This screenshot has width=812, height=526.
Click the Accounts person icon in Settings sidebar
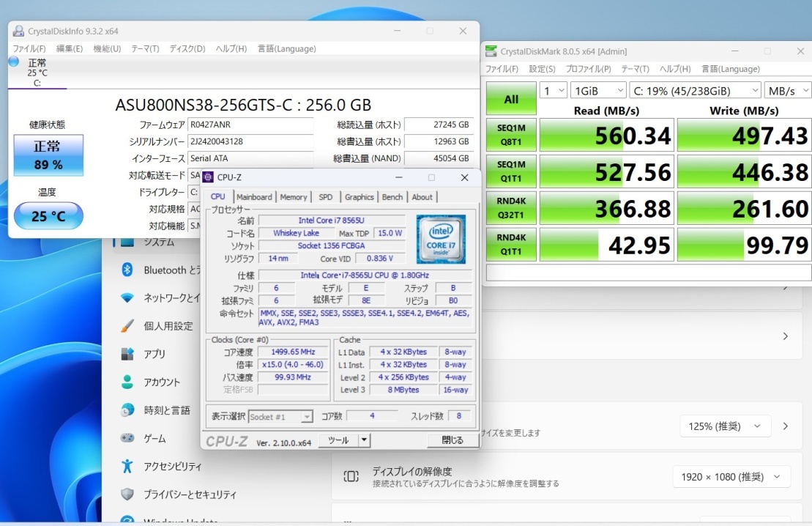tap(127, 382)
